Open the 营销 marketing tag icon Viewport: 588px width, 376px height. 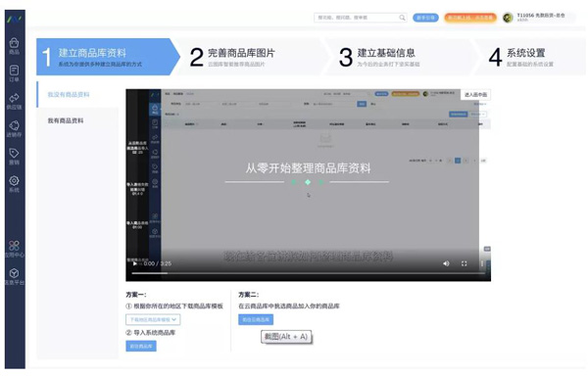(x=15, y=157)
